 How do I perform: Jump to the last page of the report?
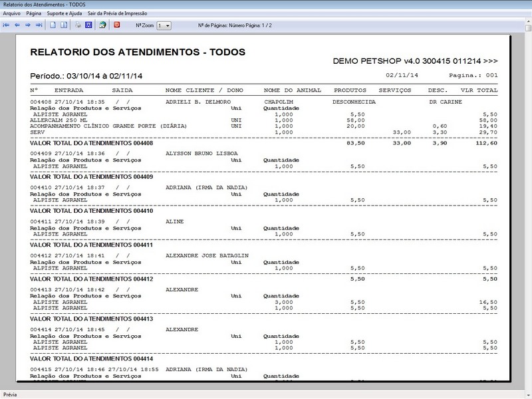pyautogui.click(x=39, y=25)
